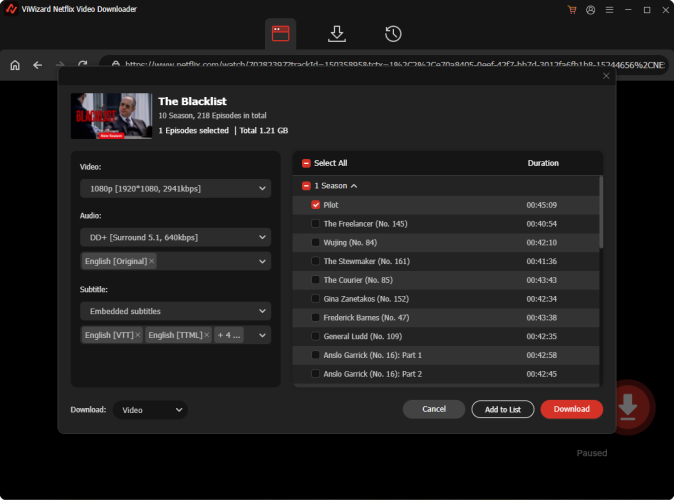Switch to the downloading list tab
The height and width of the screenshot is (500, 674).
pos(337,34)
